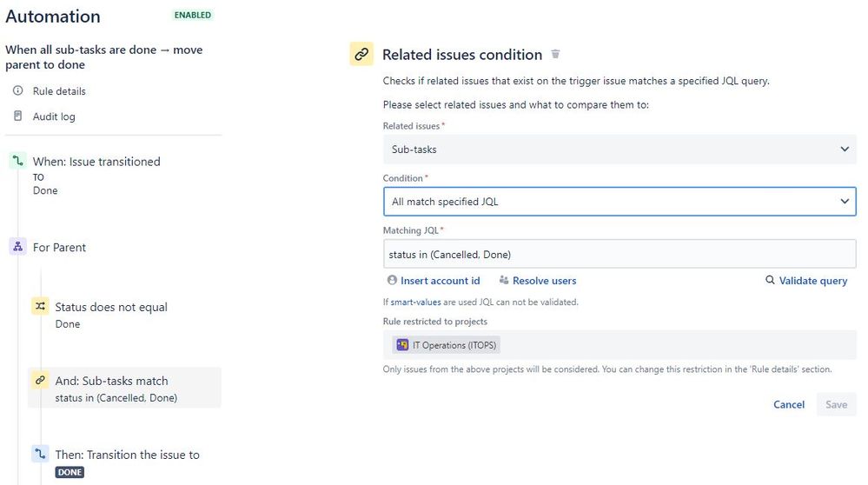Viewport: 868px width, 485px height.
Task: Click the Validate query magnifier icon
Action: point(770,280)
